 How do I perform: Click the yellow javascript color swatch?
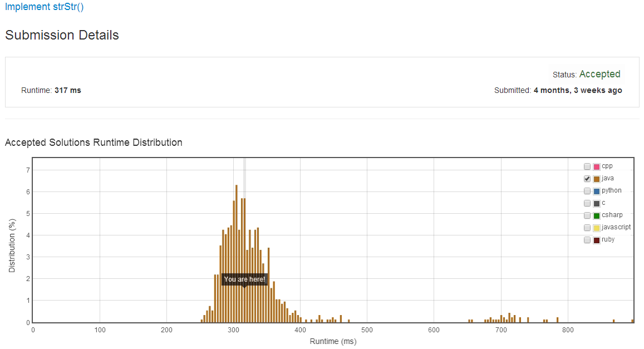pyautogui.click(x=597, y=228)
